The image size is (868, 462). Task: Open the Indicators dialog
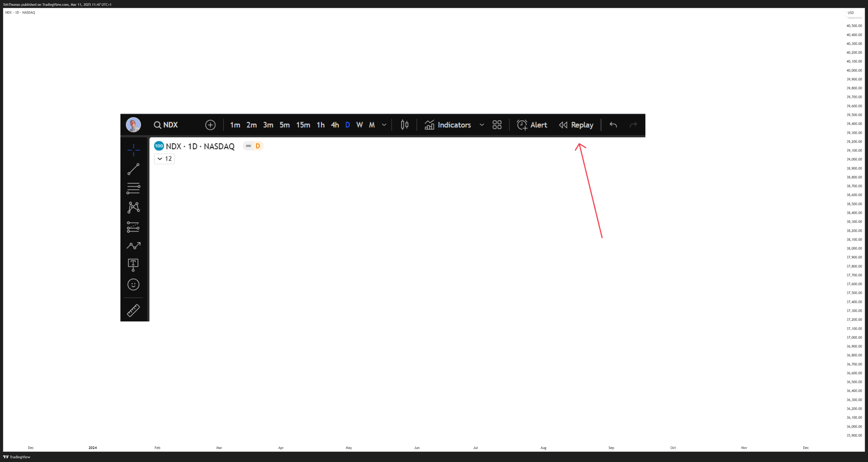(x=447, y=125)
